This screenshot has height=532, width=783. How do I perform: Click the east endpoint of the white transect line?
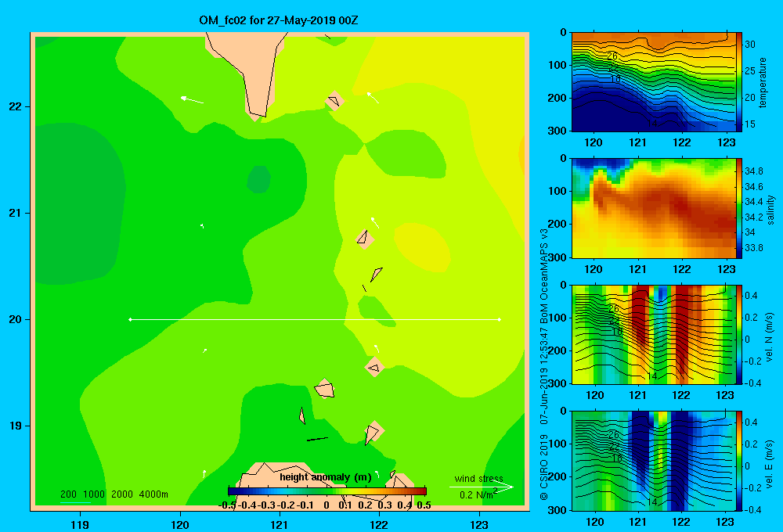500,319
